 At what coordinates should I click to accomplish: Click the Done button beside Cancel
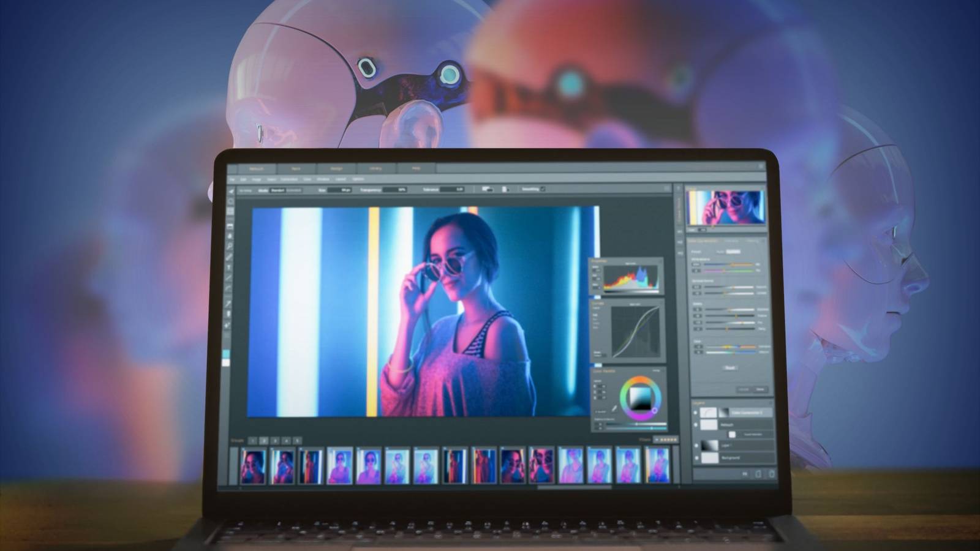coord(760,389)
